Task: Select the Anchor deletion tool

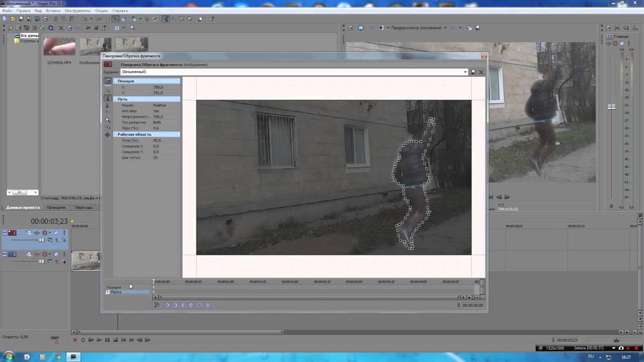Action: (x=108, y=106)
